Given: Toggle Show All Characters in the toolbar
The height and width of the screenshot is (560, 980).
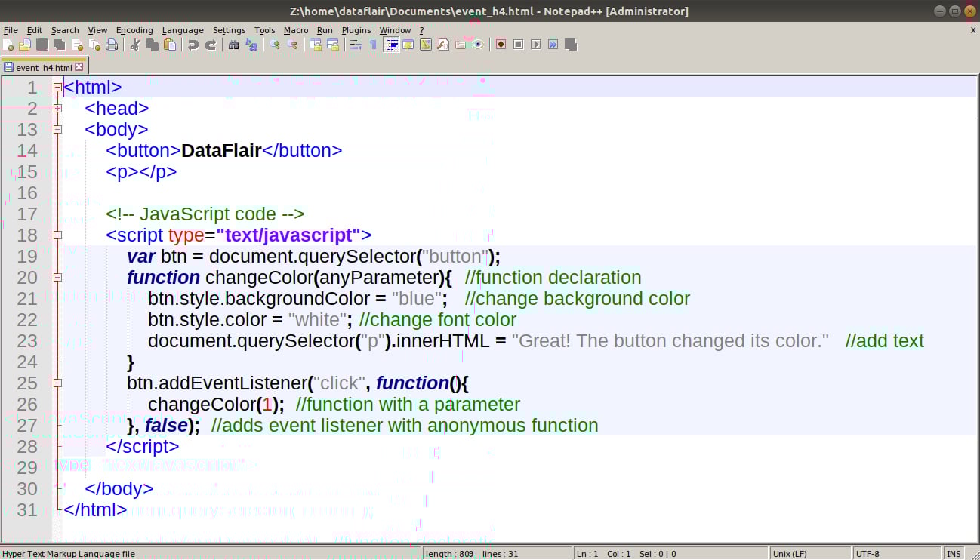Looking at the screenshot, I should click(373, 45).
